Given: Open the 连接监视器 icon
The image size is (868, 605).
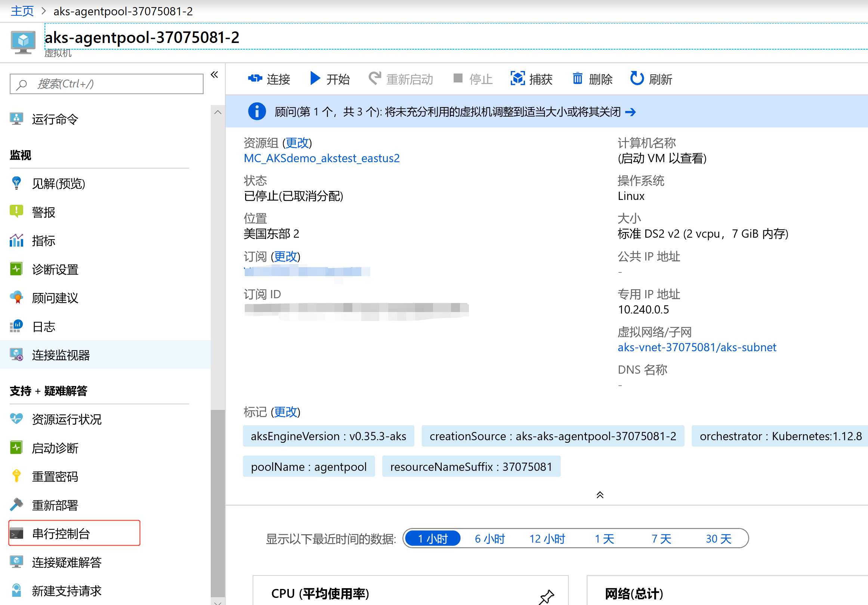Looking at the screenshot, I should (x=16, y=355).
